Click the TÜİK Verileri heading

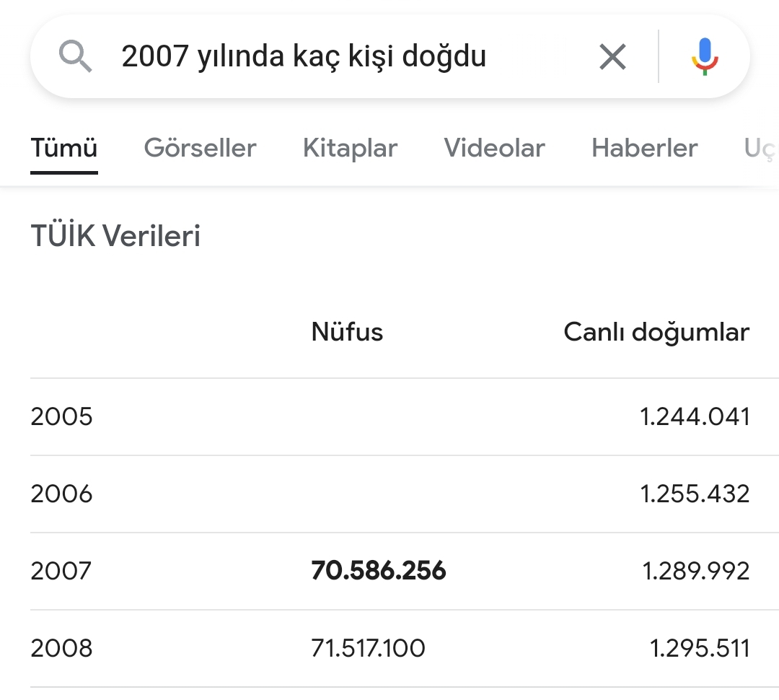pyautogui.click(x=115, y=236)
